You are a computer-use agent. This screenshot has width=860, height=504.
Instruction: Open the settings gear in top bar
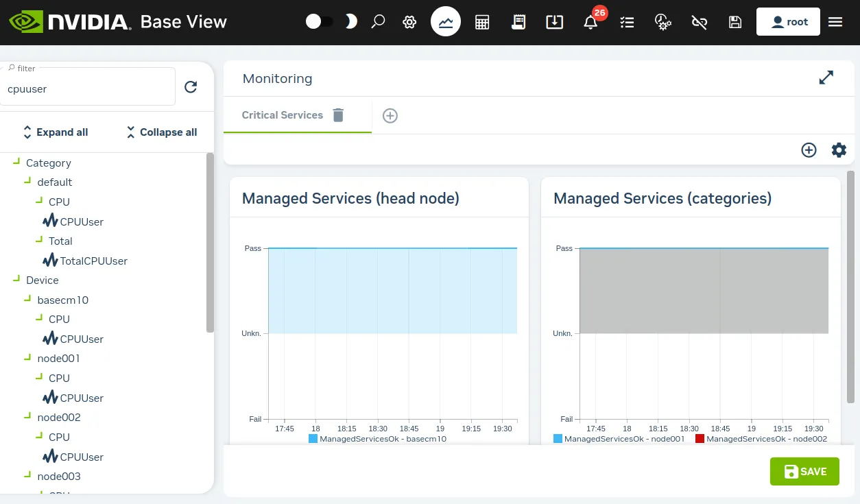409,22
